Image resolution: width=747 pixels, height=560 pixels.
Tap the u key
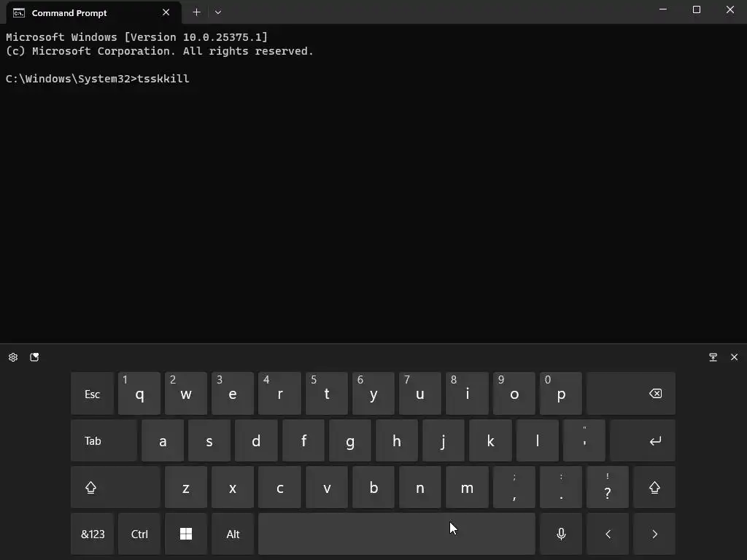(x=419, y=394)
